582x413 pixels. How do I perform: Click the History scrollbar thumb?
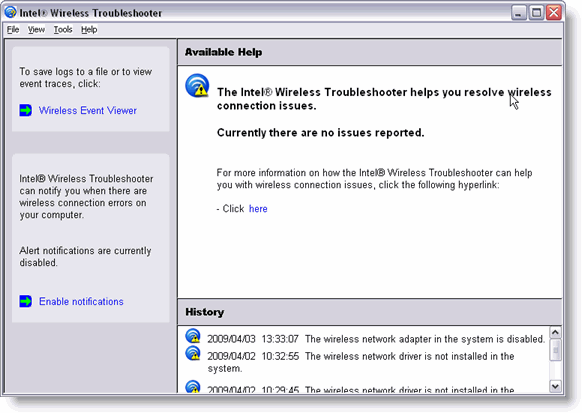point(555,350)
